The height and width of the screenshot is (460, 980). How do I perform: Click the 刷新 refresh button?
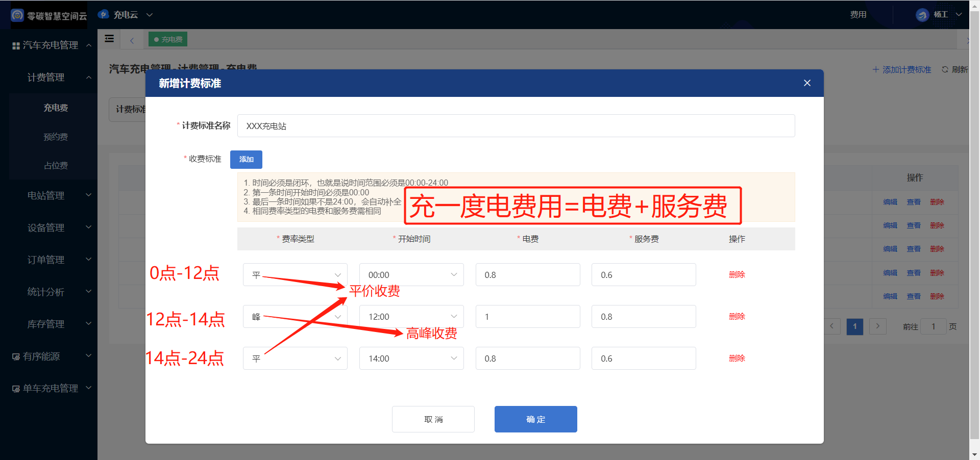[x=954, y=69]
